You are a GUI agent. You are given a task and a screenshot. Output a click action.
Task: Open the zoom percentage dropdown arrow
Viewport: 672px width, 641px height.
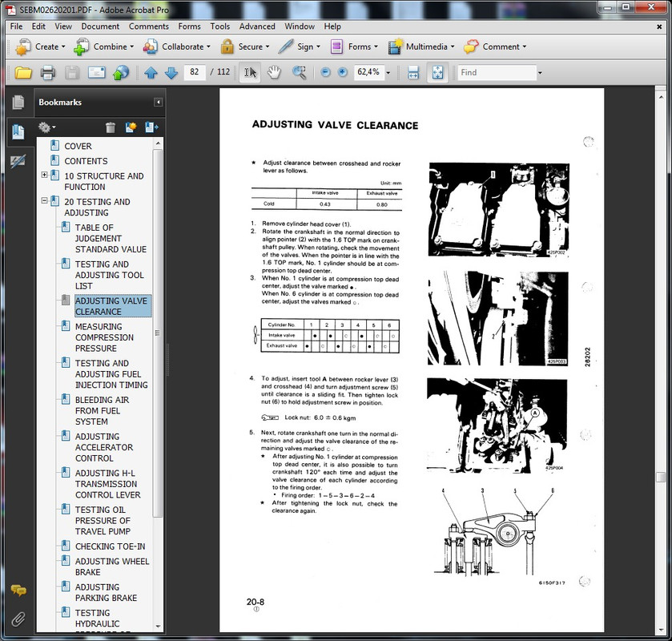click(x=388, y=72)
